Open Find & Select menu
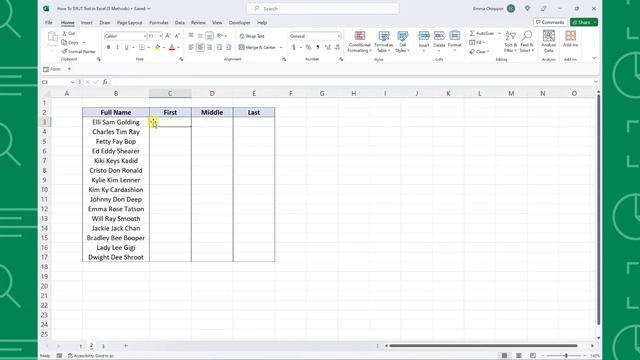Viewport: 640px width, 360px height. coord(527,41)
